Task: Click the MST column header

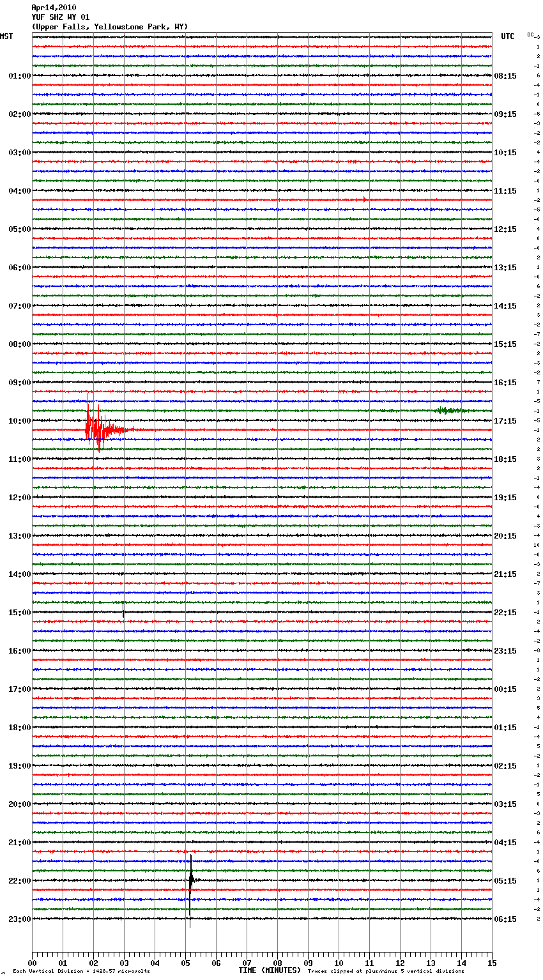Action: 6,36
